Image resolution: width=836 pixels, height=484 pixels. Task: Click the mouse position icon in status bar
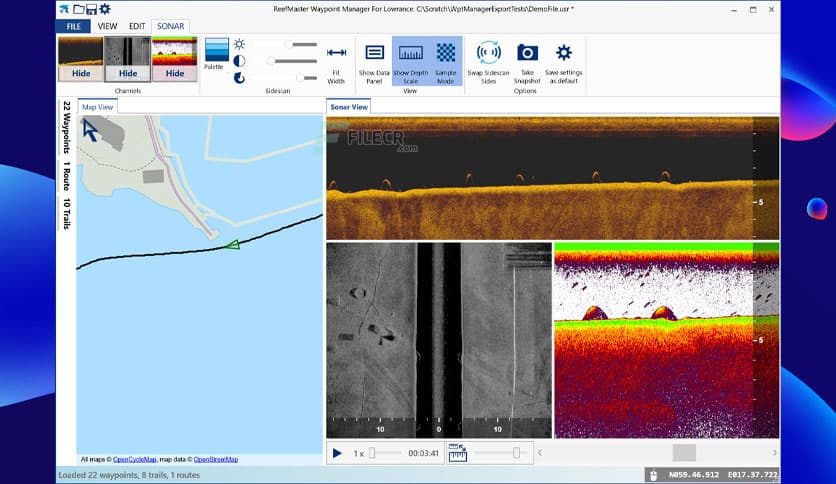click(654, 475)
